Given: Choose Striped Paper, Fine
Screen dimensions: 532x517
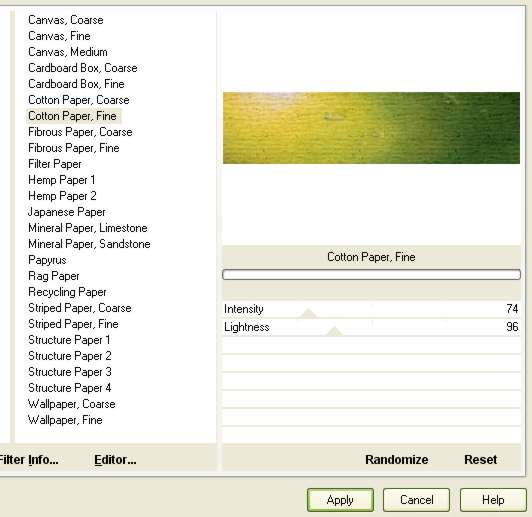Looking at the screenshot, I should click(x=73, y=324).
